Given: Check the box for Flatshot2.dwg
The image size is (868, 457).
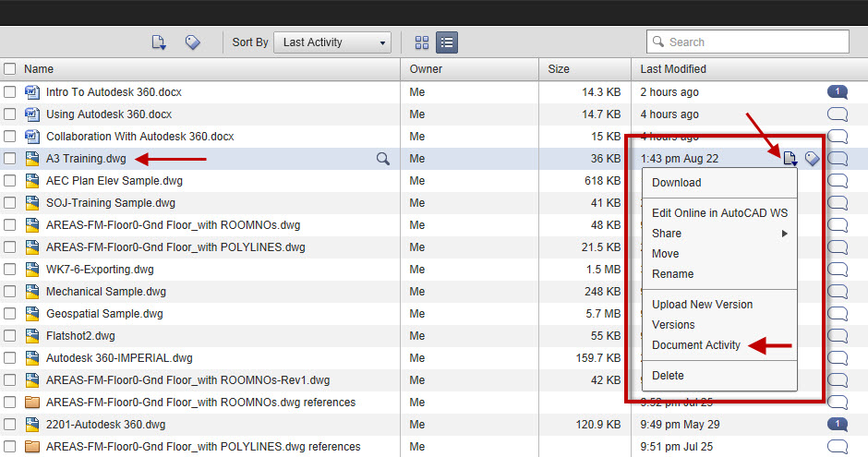Looking at the screenshot, I should coord(9,336).
